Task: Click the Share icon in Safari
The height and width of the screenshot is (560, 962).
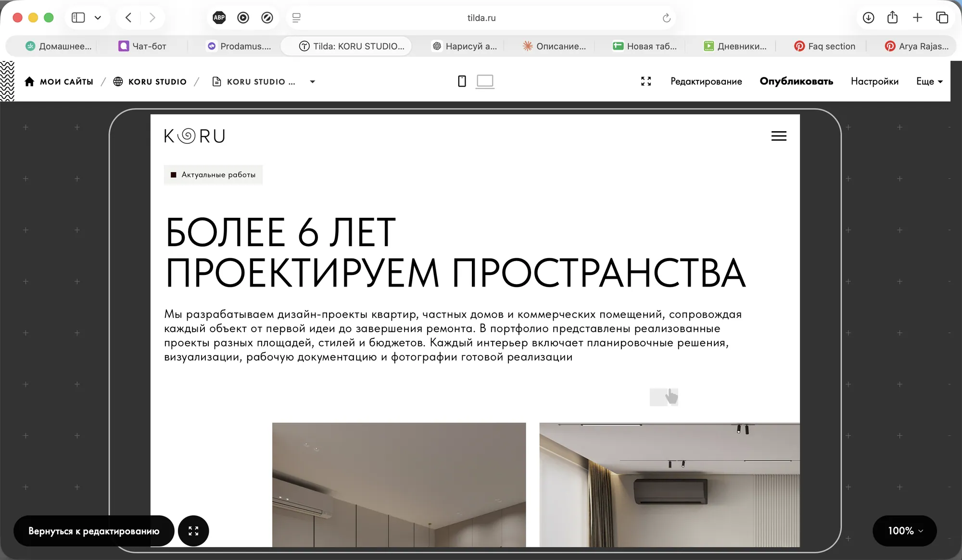Action: pos(893,17)
